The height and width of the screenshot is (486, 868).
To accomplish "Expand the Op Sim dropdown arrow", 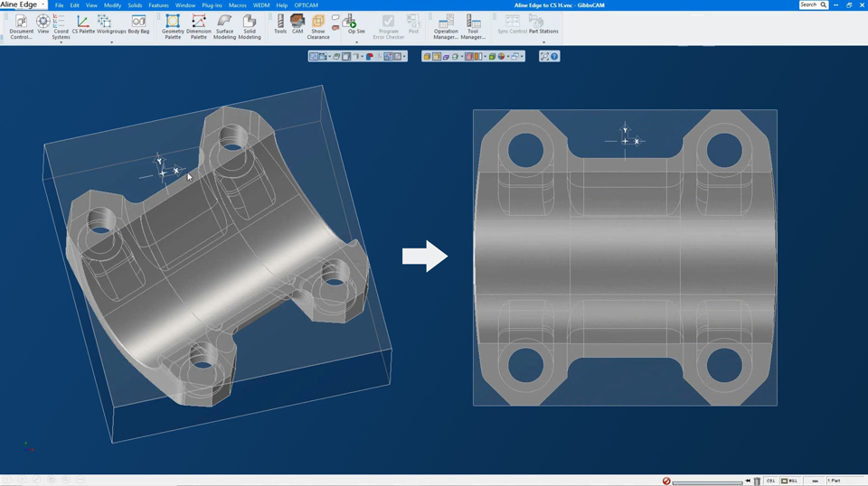I will click(356, 42).
